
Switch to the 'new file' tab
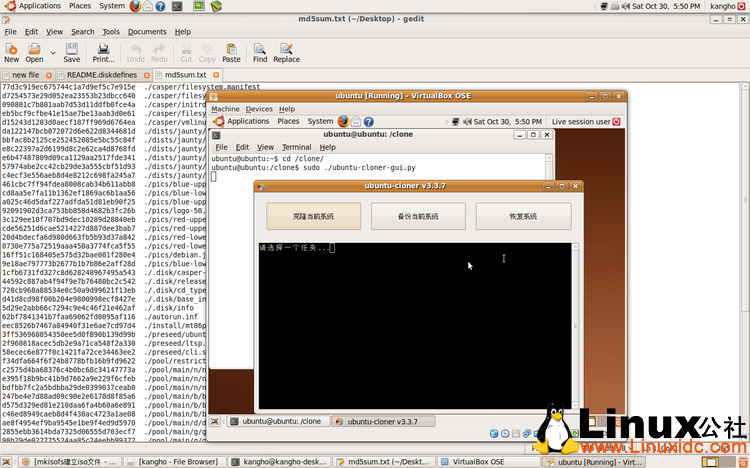(26, 75)
